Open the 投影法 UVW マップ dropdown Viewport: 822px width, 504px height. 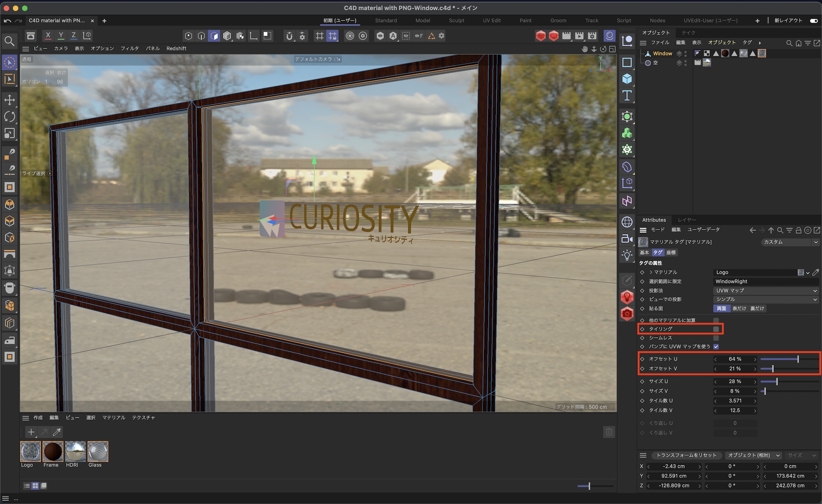pyautogui.click(x=766, y=290)
